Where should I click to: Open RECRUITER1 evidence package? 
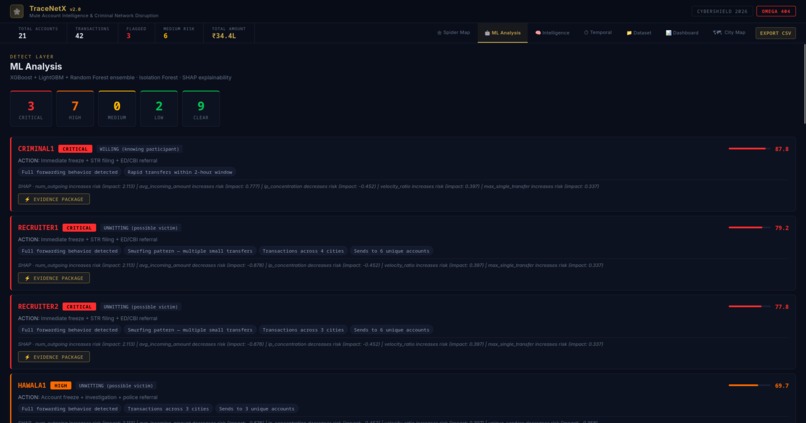tap(54, 278)
